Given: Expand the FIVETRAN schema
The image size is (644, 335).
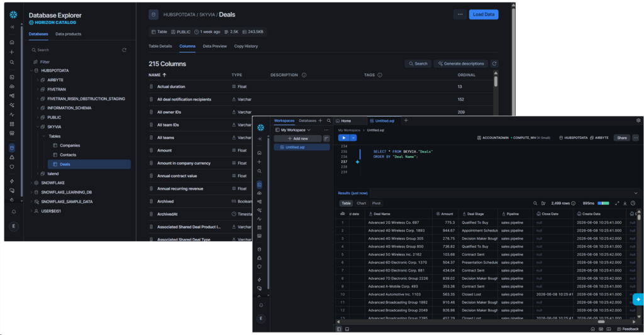Looking at the screenshot, I should [37, 89].
